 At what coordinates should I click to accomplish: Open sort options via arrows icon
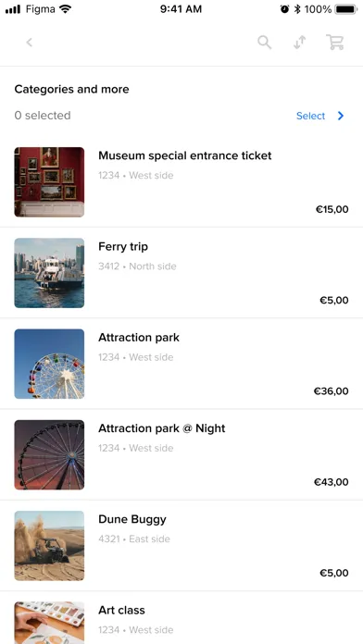pos(300,43)
